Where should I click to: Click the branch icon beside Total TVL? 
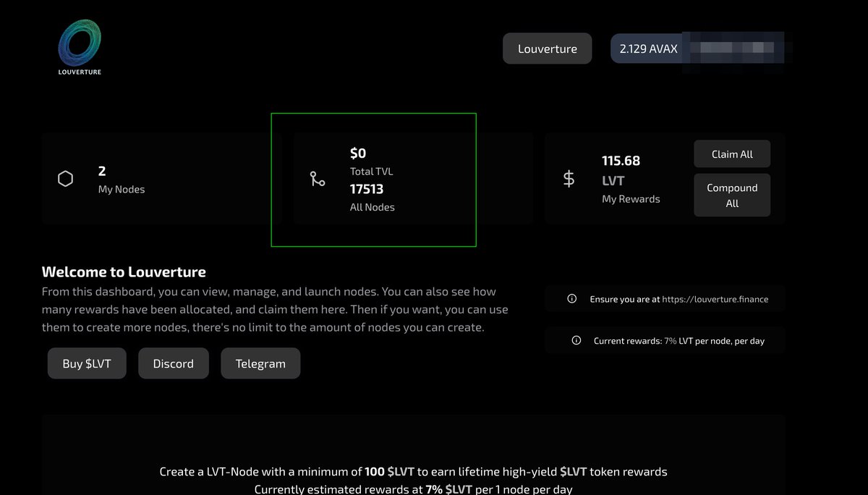[x=318, y=179]
